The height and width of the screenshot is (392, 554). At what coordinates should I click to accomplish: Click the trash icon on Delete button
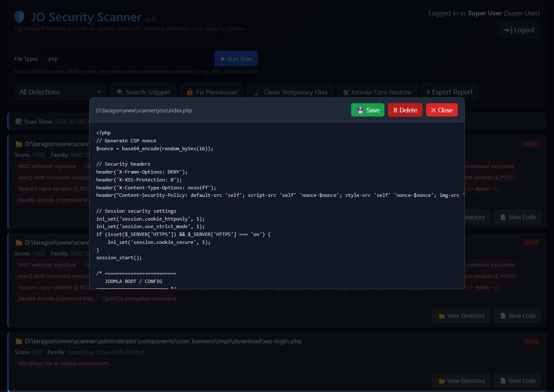click(395, 110)
